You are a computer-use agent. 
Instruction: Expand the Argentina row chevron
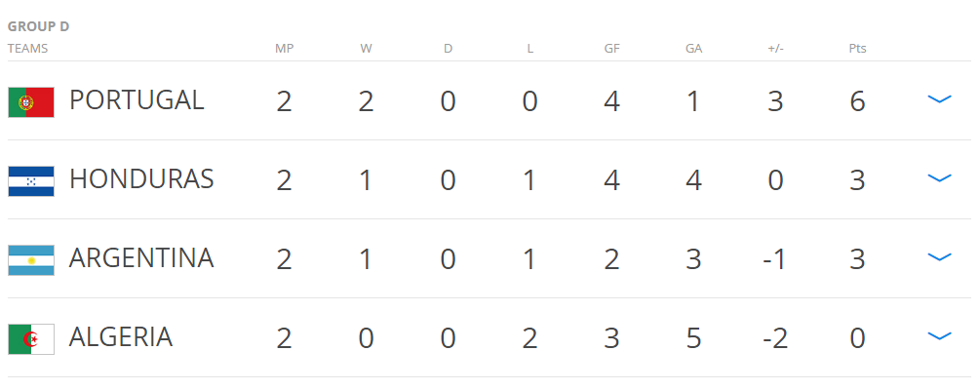[x=939, y=256]
